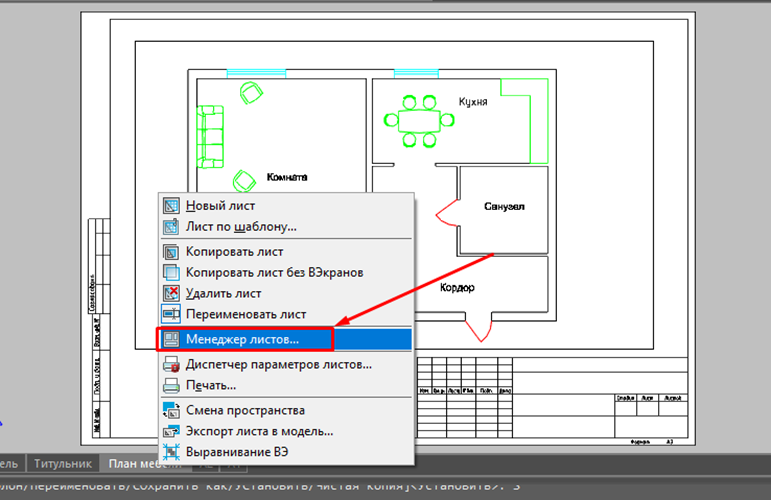The height and width of the screenshot is (500, 771).
Task: Select Переименовать лист menu entry
Action: (286, 314)
